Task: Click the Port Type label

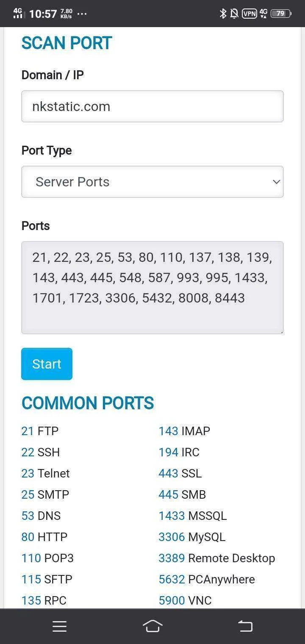Action: pyautogui.click(x=47, y=150)
